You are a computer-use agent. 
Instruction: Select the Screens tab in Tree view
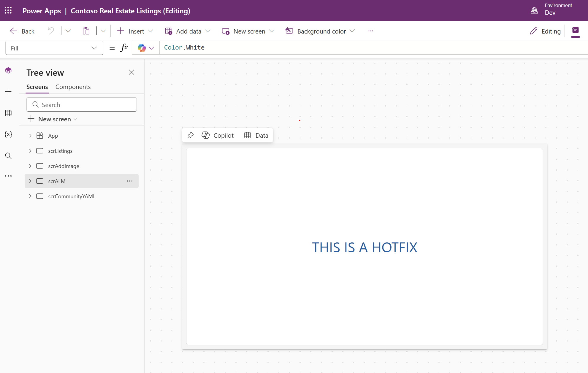pyautogui.click(x=37, y=87)
